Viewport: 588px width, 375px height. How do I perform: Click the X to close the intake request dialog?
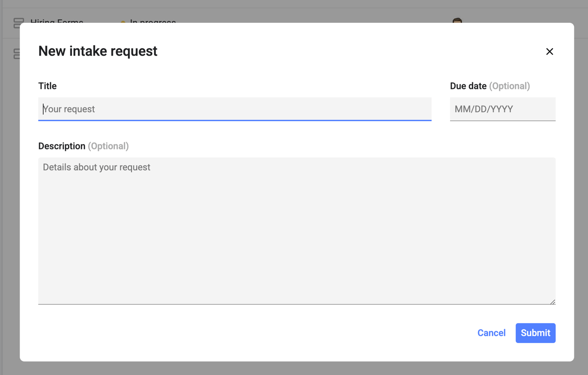[549, 51]
